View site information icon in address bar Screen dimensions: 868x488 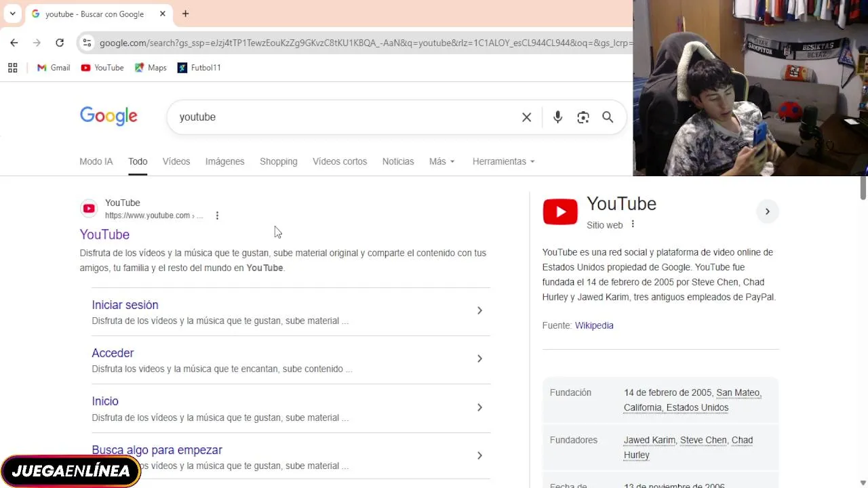click(x=86, y=43)
